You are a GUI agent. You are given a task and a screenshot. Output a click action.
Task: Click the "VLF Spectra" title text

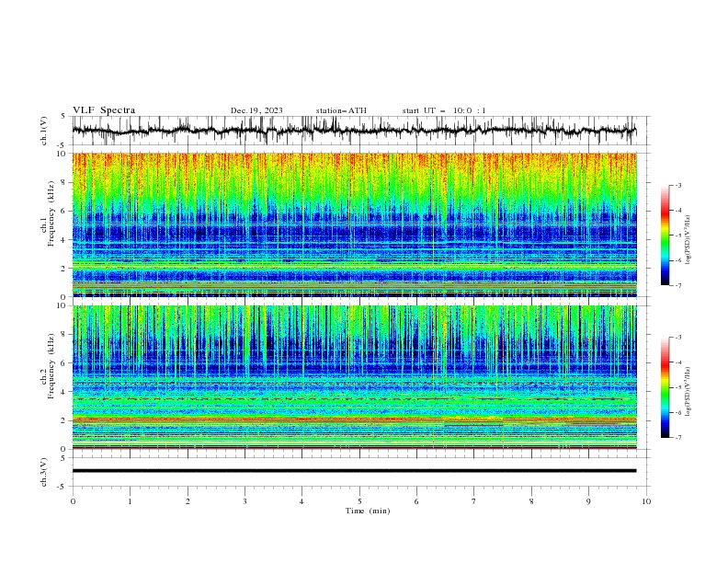point(104,110)
